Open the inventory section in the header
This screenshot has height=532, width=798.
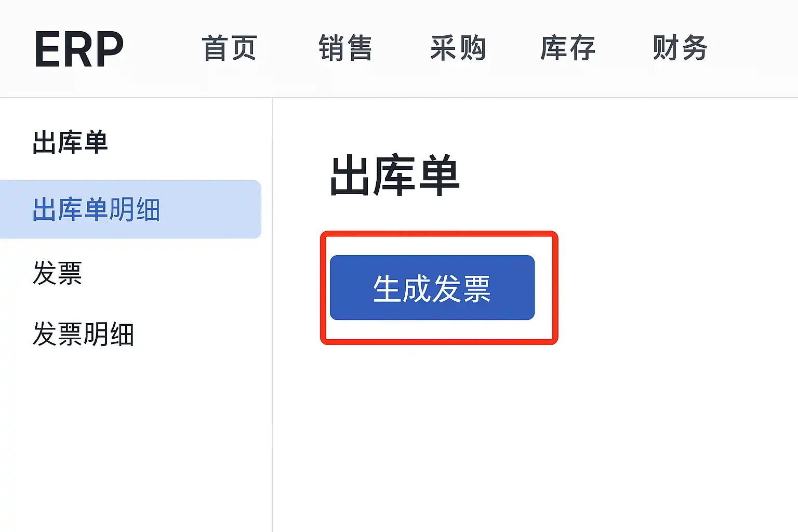point(568,48)
